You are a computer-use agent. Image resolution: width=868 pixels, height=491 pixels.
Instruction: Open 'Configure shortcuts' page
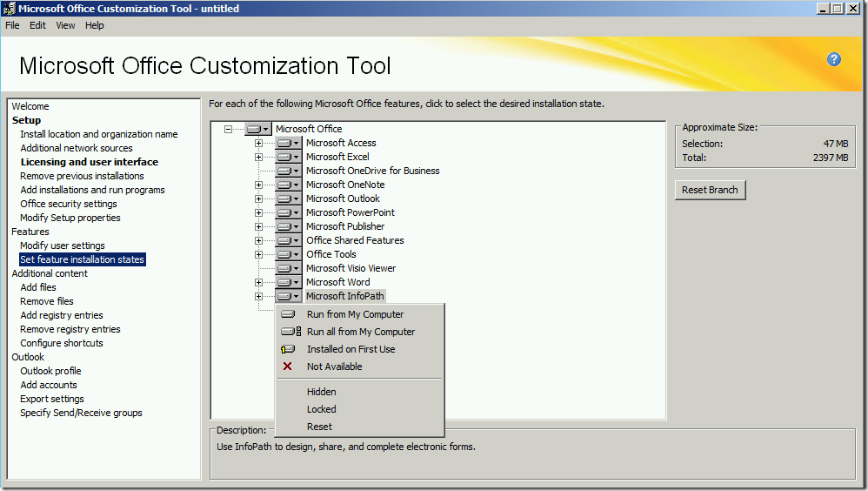[x=62, y=343]
